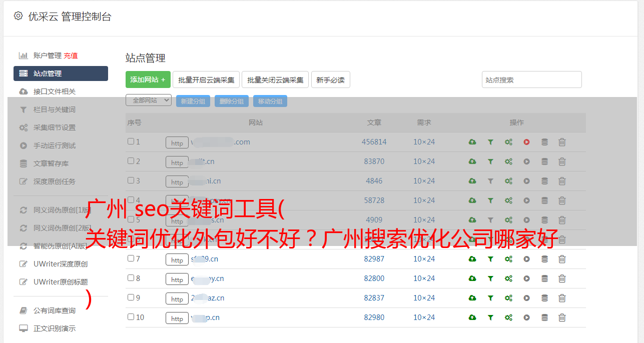Open the 全部网站 group dropdown
The width and height of the screenshot is (644, 343).
[x=149, y=100]
